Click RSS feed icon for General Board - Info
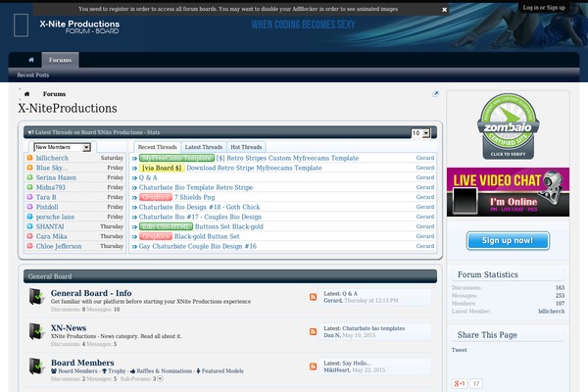 click(x=314, y=297)
